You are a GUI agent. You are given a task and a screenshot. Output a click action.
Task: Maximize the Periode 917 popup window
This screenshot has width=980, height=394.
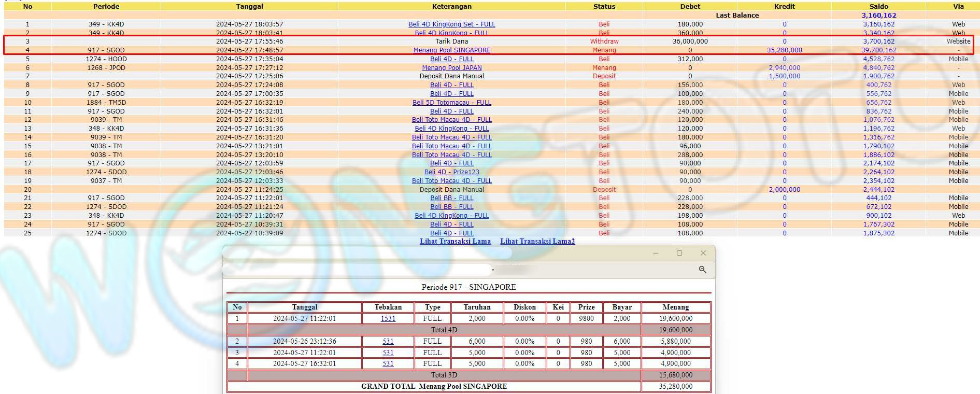tap(679, 253)
